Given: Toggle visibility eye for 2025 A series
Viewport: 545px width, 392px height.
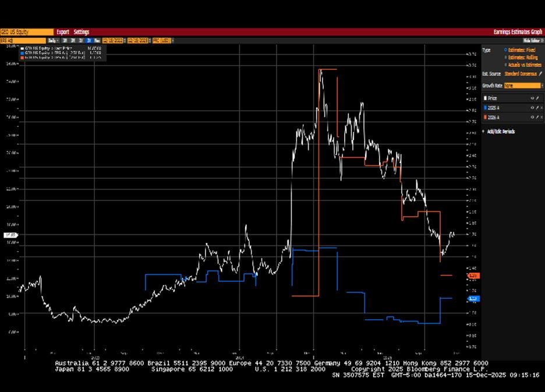Looking at the screenshot, I should point(532,108).
